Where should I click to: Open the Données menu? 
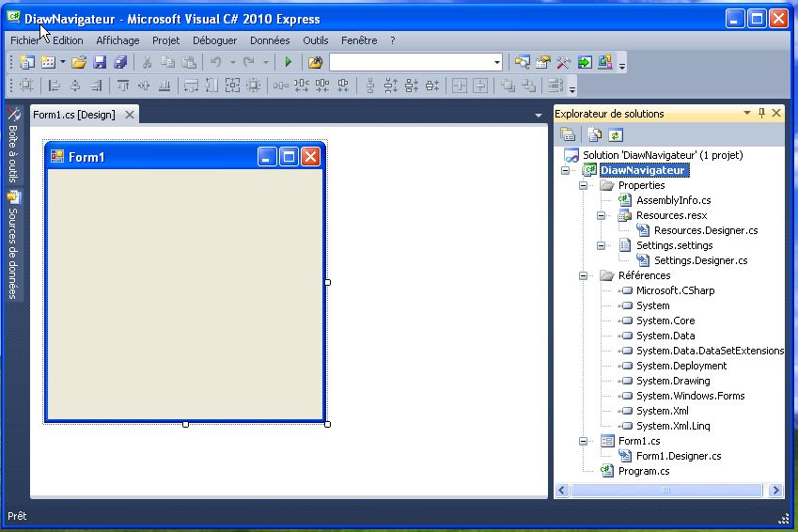click(270, 40)
